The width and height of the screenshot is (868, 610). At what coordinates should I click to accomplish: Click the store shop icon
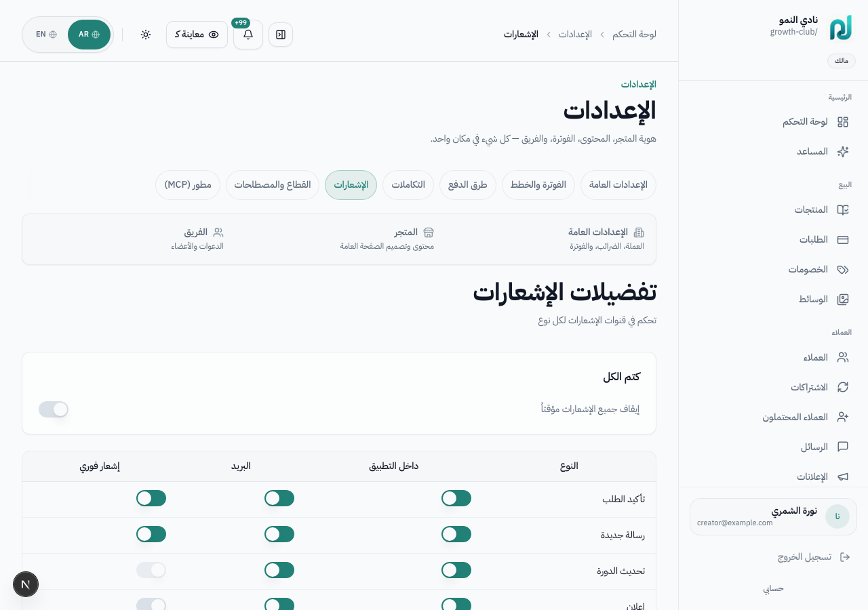[429, 232]
